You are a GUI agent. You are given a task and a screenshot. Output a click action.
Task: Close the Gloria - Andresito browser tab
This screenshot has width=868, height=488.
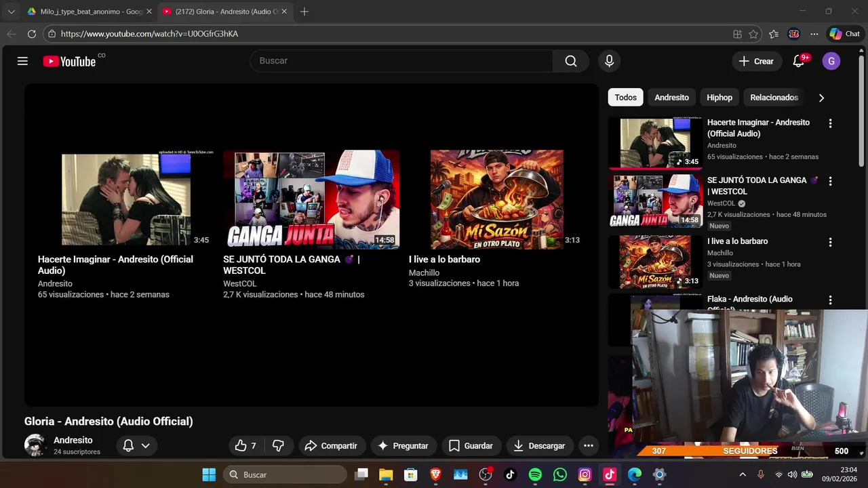(284, 12)
